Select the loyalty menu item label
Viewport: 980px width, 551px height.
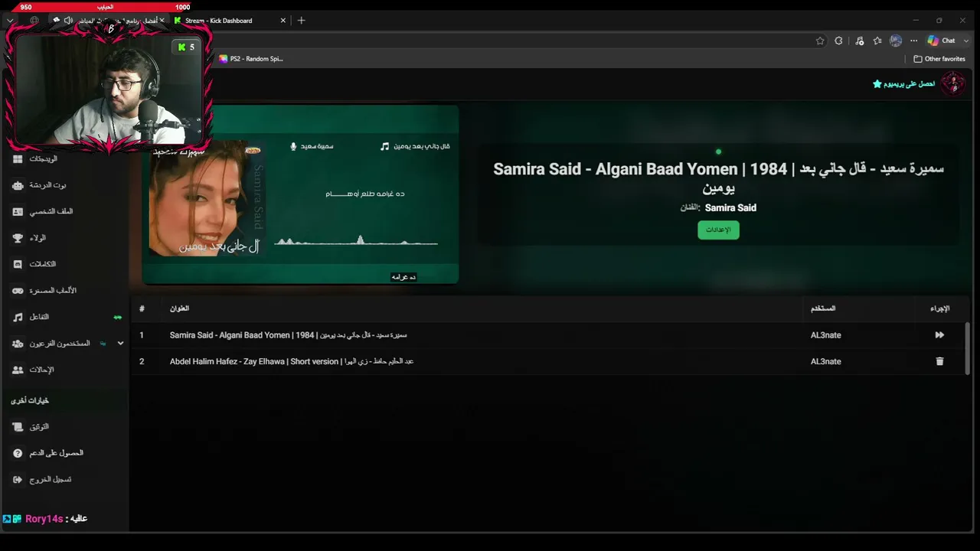point(38,238)
